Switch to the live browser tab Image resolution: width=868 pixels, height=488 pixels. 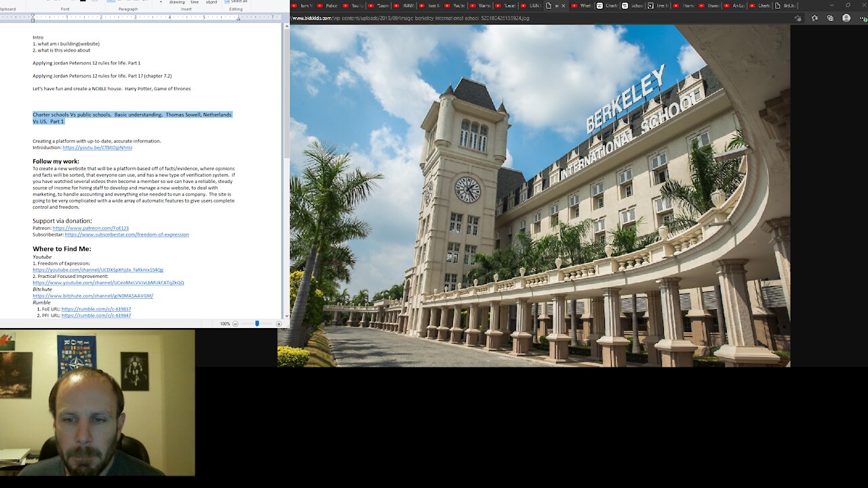[658, 5]
